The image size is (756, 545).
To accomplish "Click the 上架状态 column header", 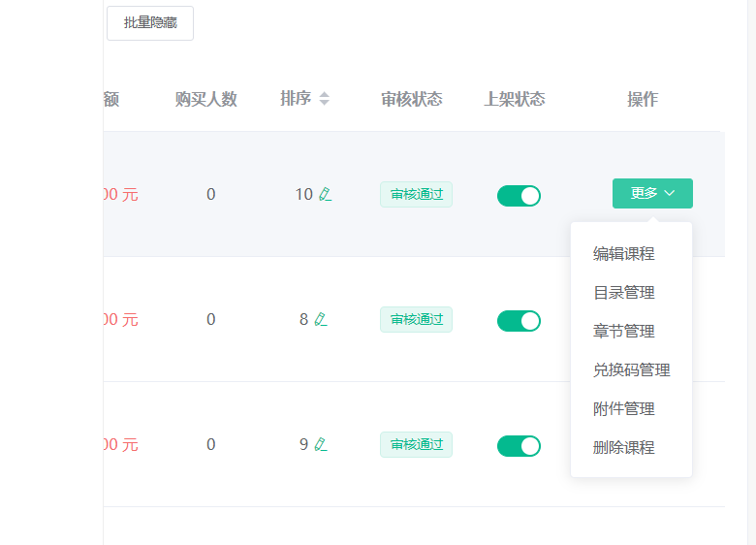I will [x=515, y=99].
